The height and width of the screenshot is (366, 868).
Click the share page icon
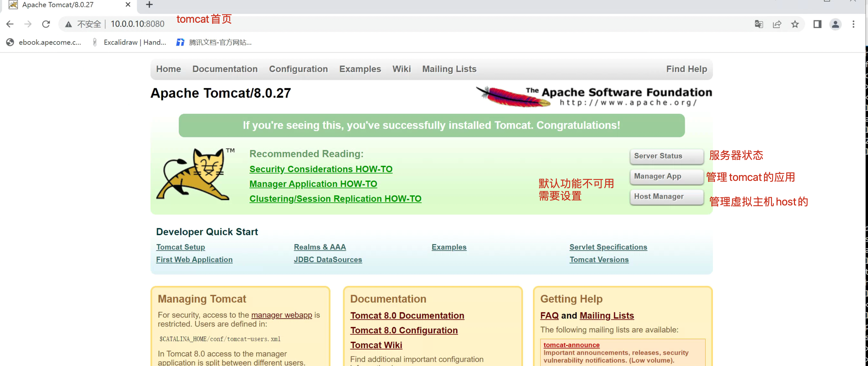click(x=777, y=24)
